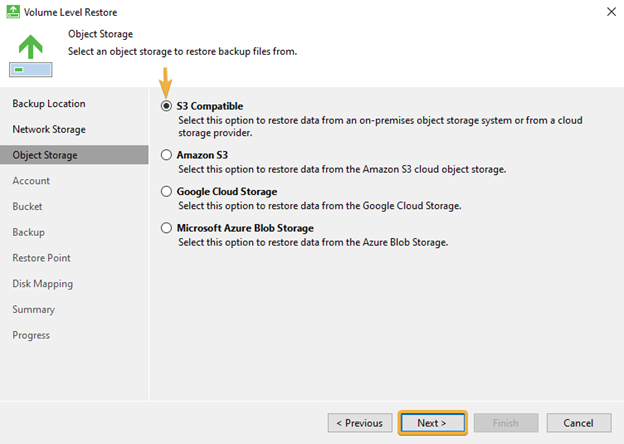Select Google Cloud Storage radio button
The width and height of the screenshot is (624, 444).
coord(166,191)
